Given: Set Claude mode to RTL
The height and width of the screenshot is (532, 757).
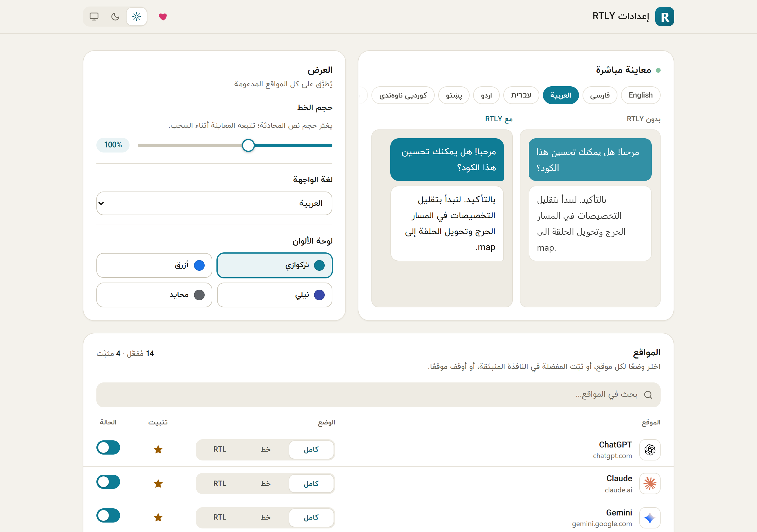Looking at the screenshot, I should pyautogui.click(x=220, y=484).
